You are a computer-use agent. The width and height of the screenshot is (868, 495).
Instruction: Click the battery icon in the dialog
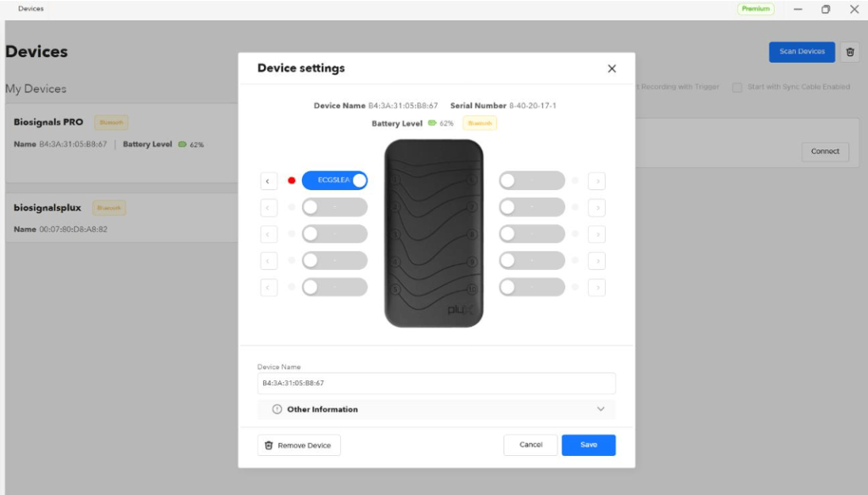click(x=433, y=123)
